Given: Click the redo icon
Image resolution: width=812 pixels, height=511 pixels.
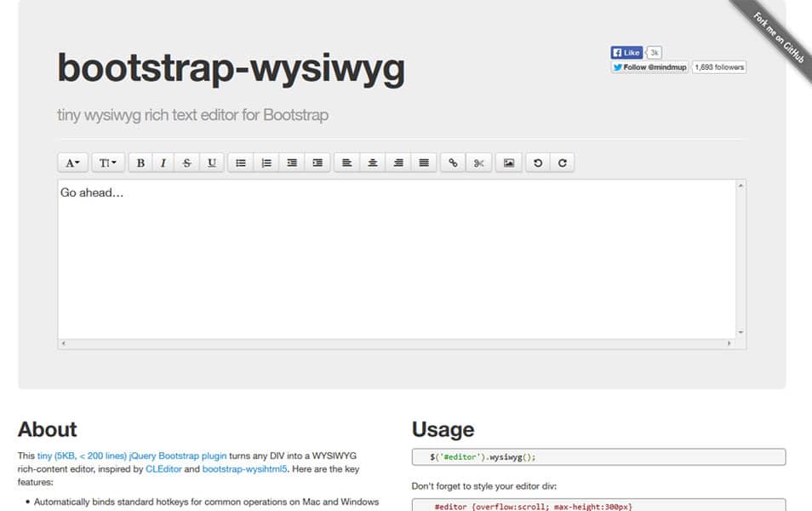Looking at the screenshot, I should [x=561, y=162].
